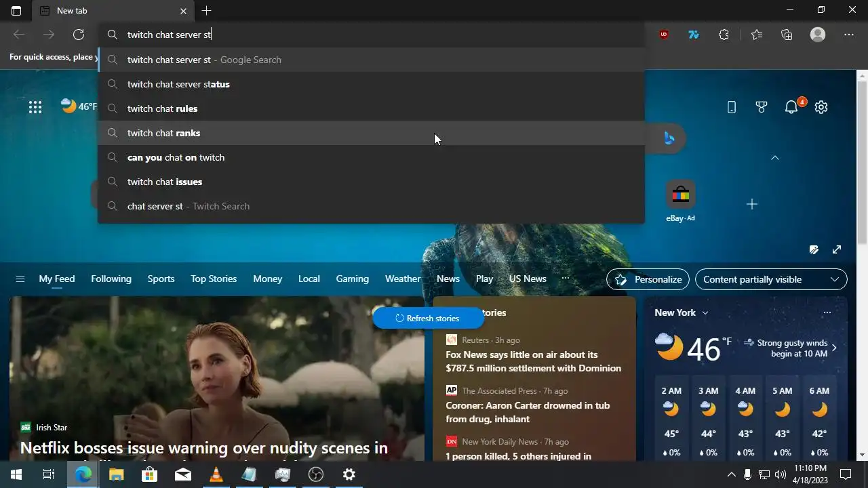Choose suggestion can you chat on twitch

point(372,157)
